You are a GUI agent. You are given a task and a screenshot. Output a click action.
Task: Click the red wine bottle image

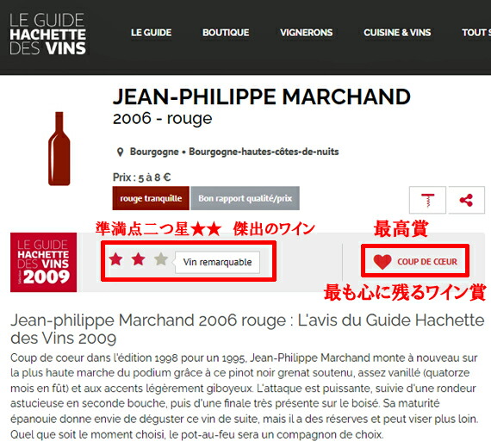point(59,148)
